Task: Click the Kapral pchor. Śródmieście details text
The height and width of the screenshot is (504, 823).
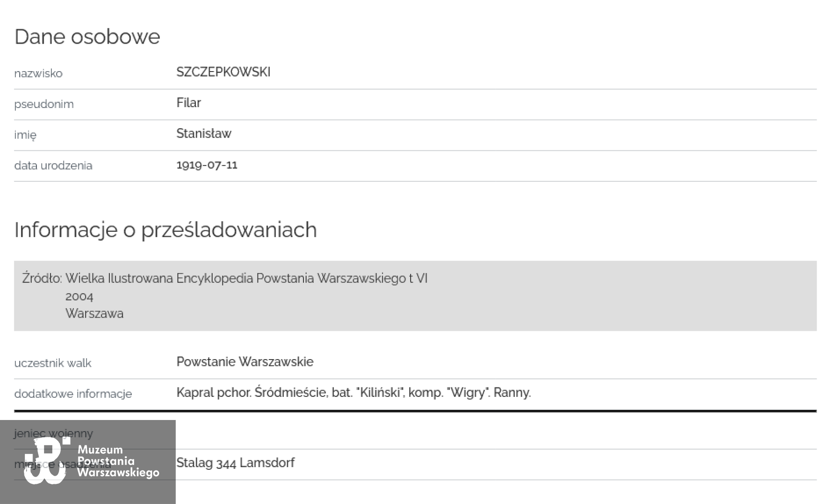Action: point(353,393)
